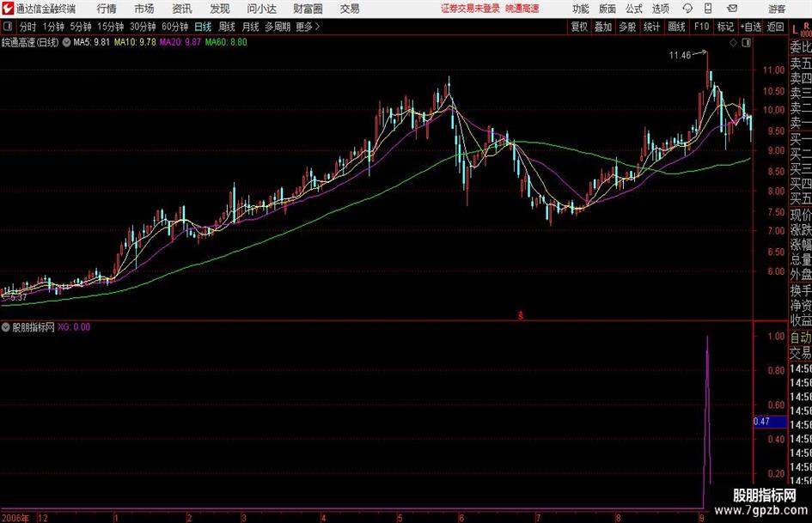Switch to 月线 monthly period
Viewport: 812px width, 523px height.
250,27
